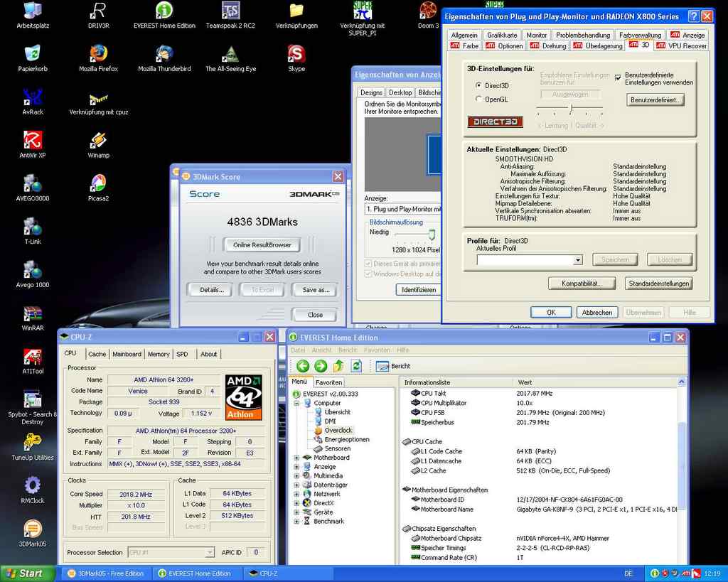Expand the Netzwerk node in EVEREST tree

(x=296, y=494)
